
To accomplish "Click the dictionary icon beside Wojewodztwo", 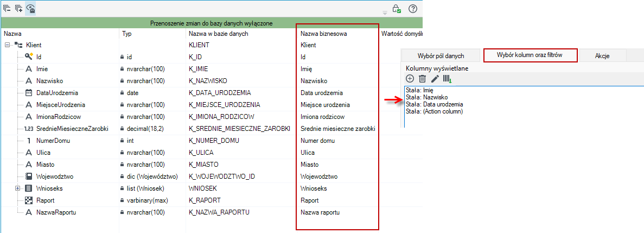I will coord(29,177).
